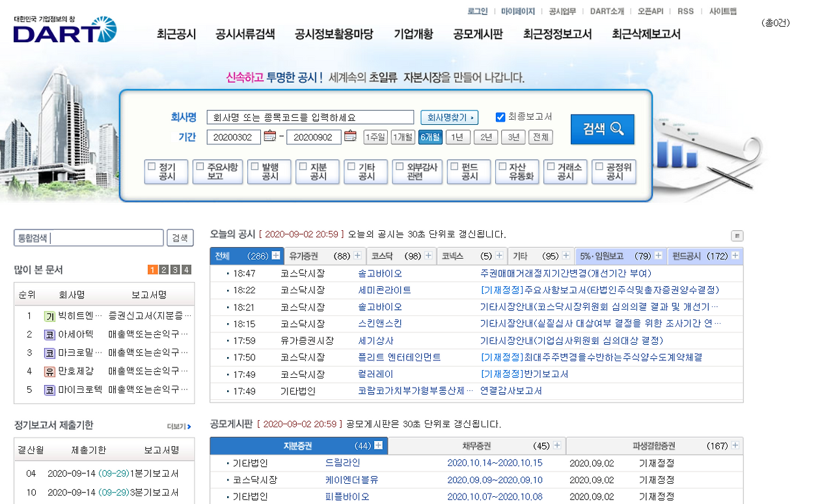The height and width of the screenshot is (504, 833).
Task: Open the 최근공시 menu
Action: click(176, 34)
